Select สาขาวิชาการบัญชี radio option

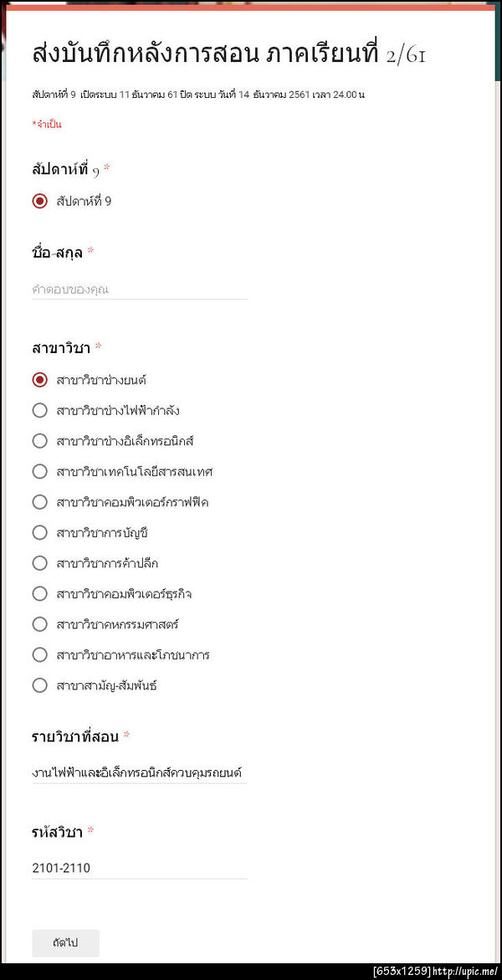coord(39,532)
